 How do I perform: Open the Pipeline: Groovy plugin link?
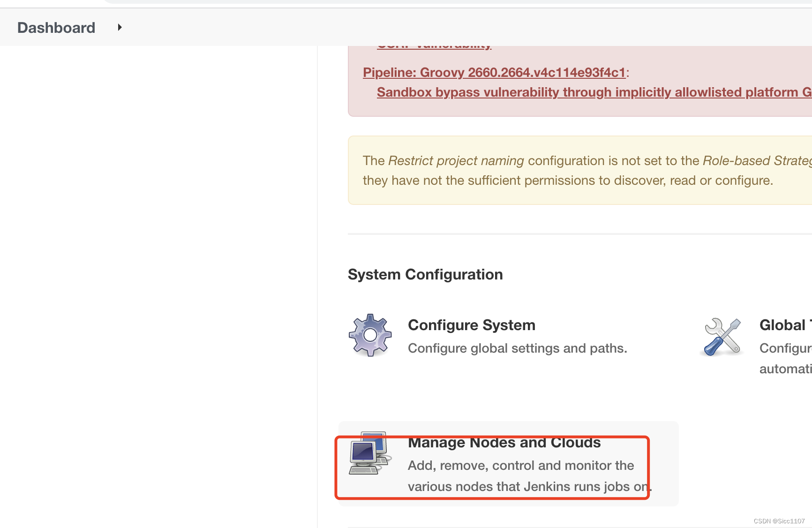494,72
